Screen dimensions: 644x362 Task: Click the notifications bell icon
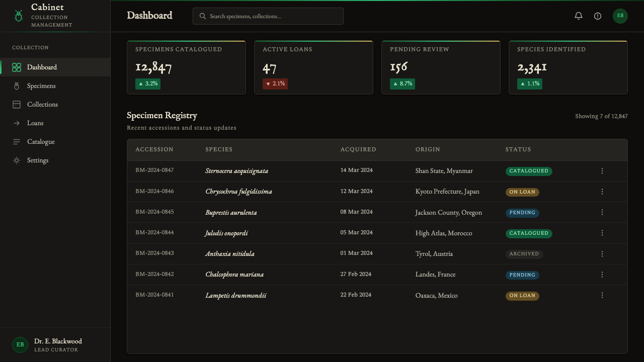[x=579, y=16]
